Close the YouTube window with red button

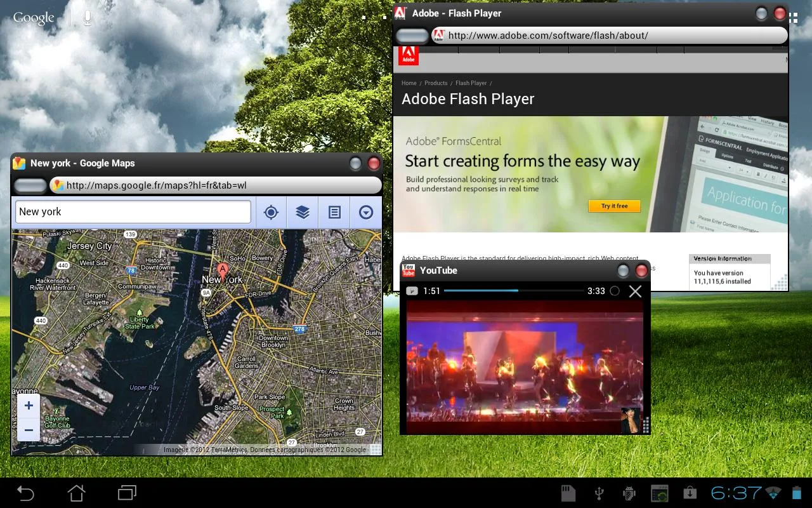tap(642, 271)
